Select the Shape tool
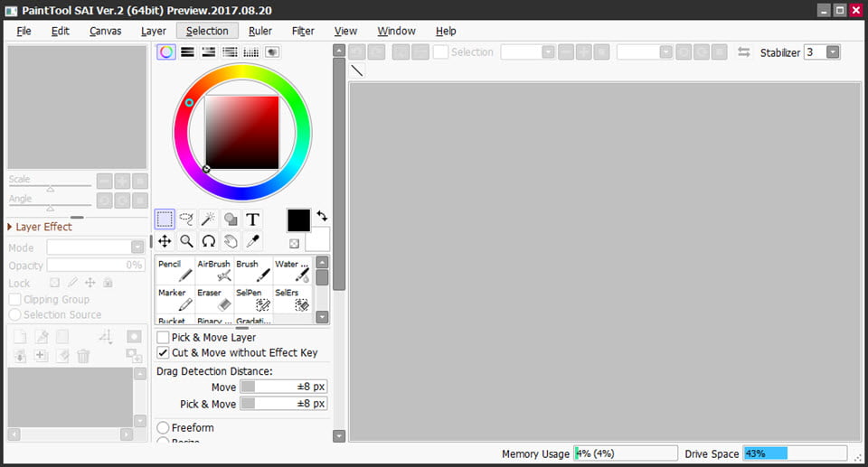This screenshot has width=868, height=467. coord(231,219)
